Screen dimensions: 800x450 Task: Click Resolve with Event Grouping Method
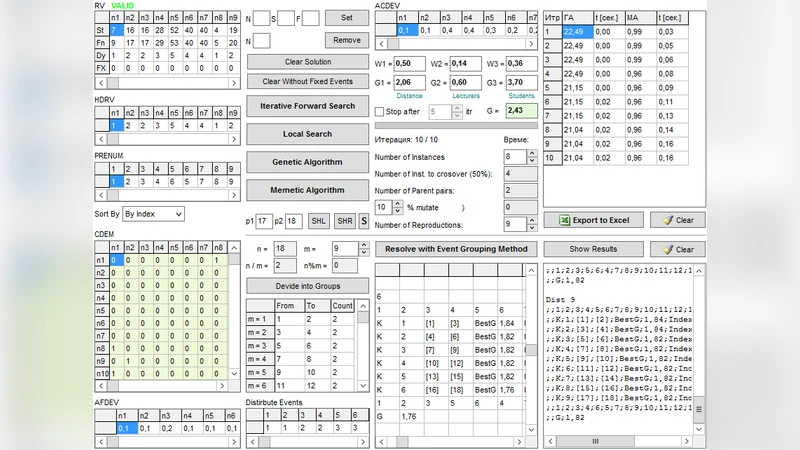(x=457, y=248)
